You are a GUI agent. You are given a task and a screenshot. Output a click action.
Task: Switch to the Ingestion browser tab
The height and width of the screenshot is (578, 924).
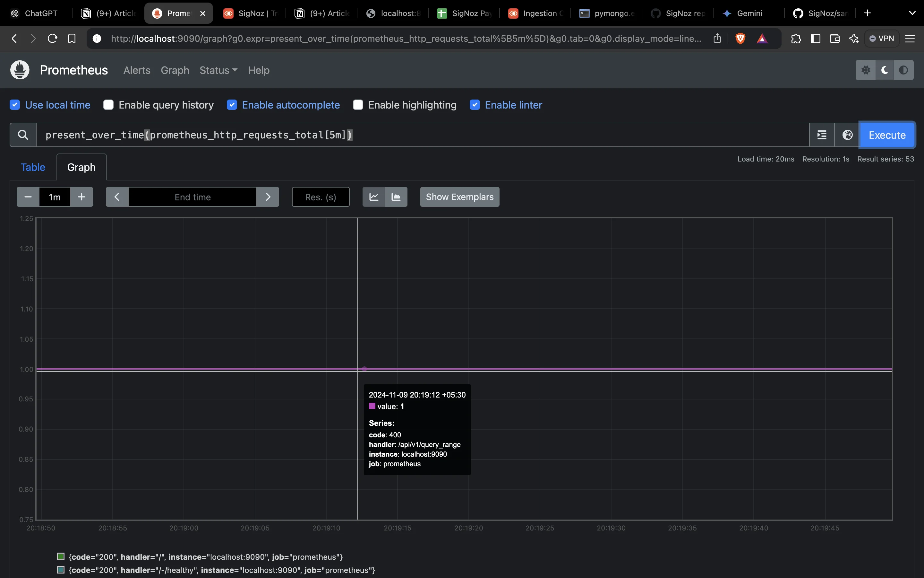535,13
